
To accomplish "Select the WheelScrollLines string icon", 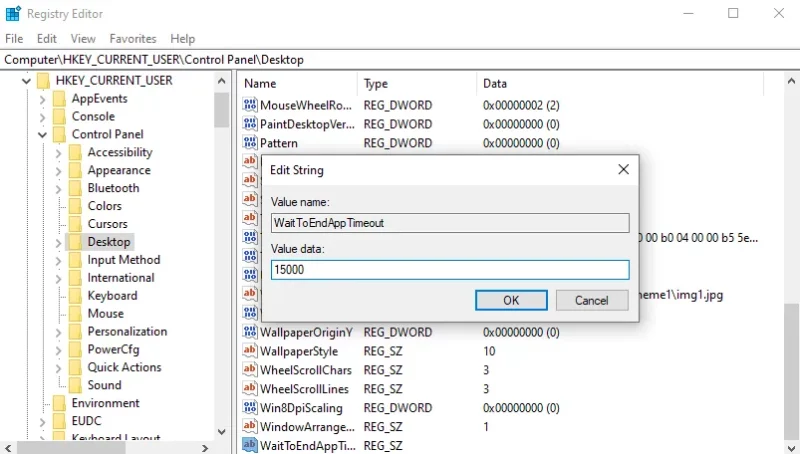I will [x=249, y=389].
